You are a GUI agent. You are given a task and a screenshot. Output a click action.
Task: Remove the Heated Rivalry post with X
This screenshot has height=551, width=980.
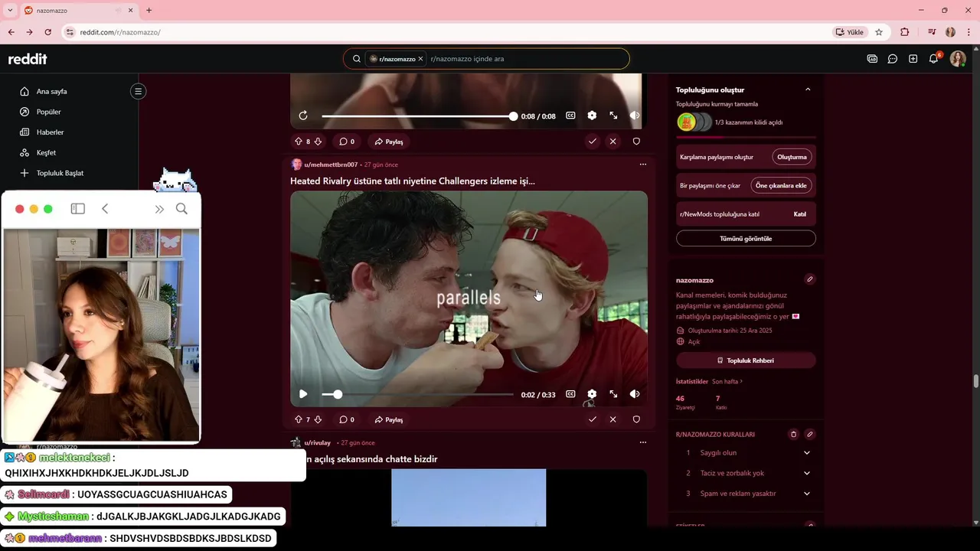coord(612,419)
